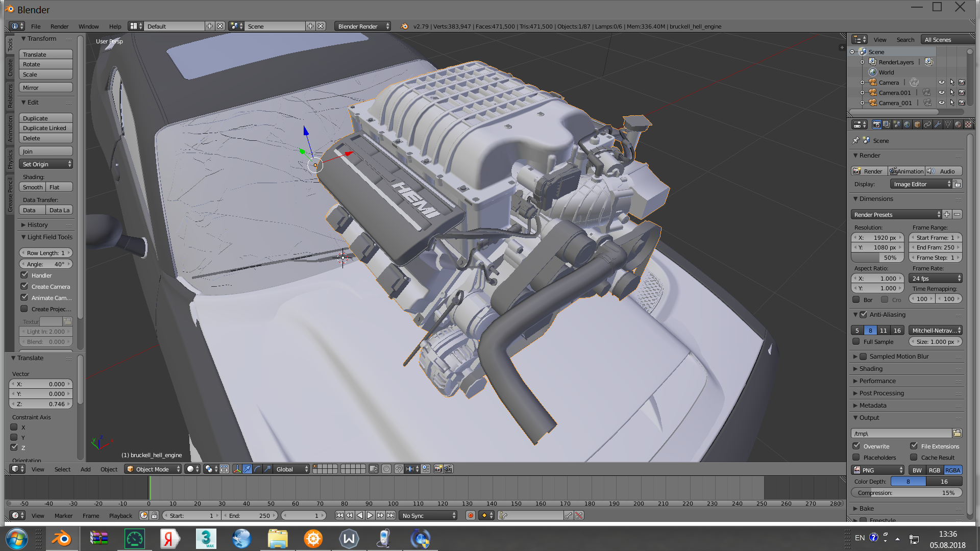Screen dimensions: 980x551
Task: Enable the scale manipulator icon
Action: tap(267, 469)
